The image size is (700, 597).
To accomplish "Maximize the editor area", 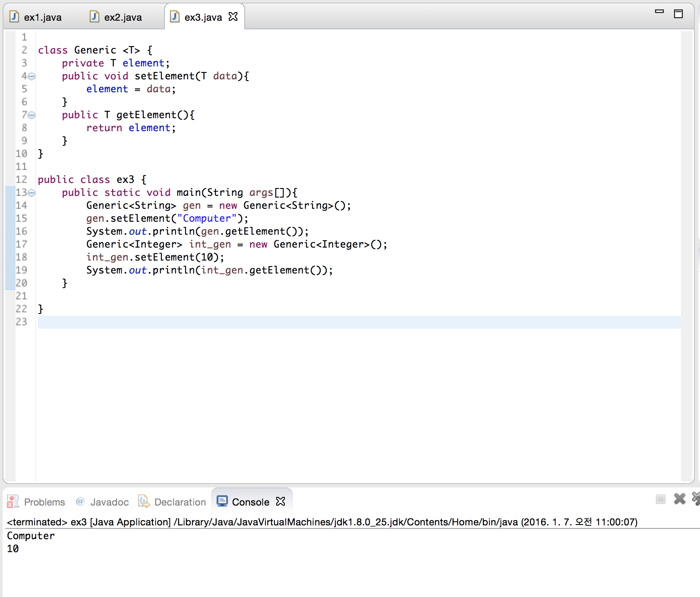I will pos(678,13).
